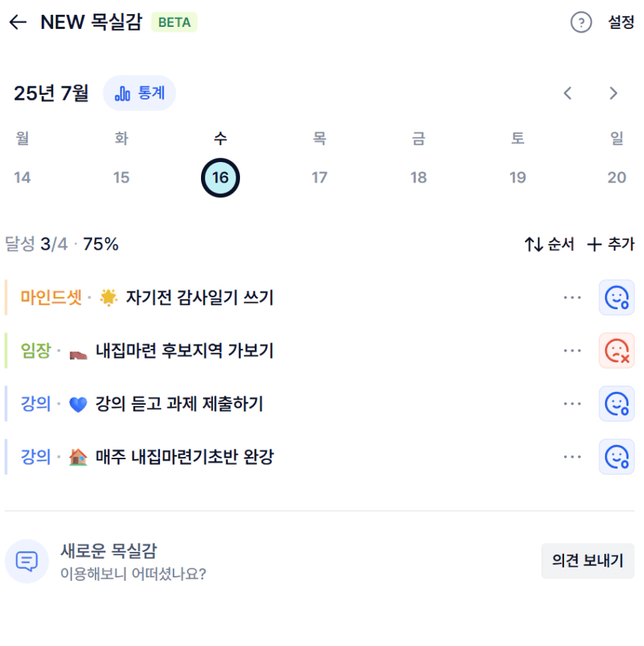The width and height of the screenshot is (644, 646).
Task: Tap the 순서 reorder arrows icon
Action: (x=534, y=244)
